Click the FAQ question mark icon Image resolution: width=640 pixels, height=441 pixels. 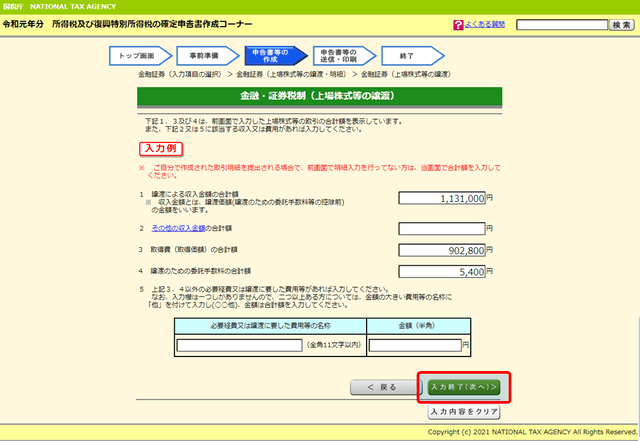tap(458, 25)
